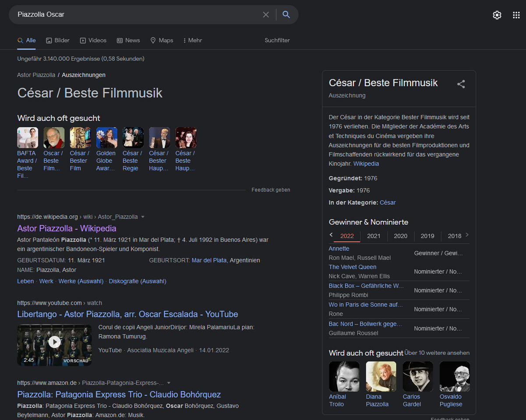Click the Gegründet: 1976 fact line

pyautogui.click(x=353, y=178)
